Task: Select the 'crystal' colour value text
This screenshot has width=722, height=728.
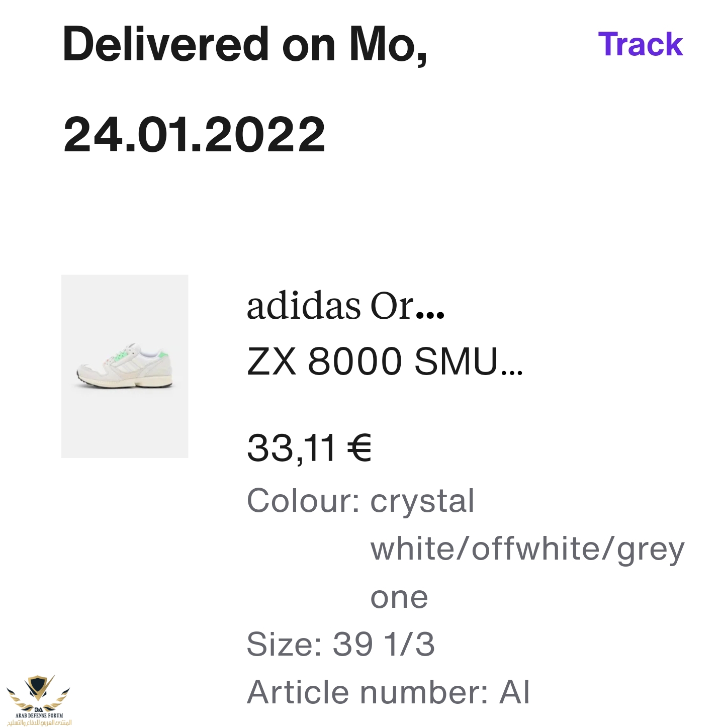Action: pyautogui.click(x=422, y=501)
